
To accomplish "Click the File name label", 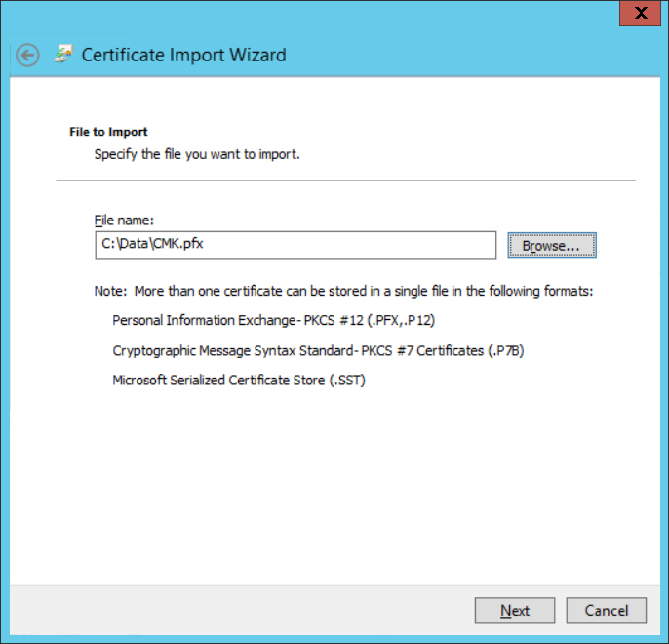I will pos(124,221).
